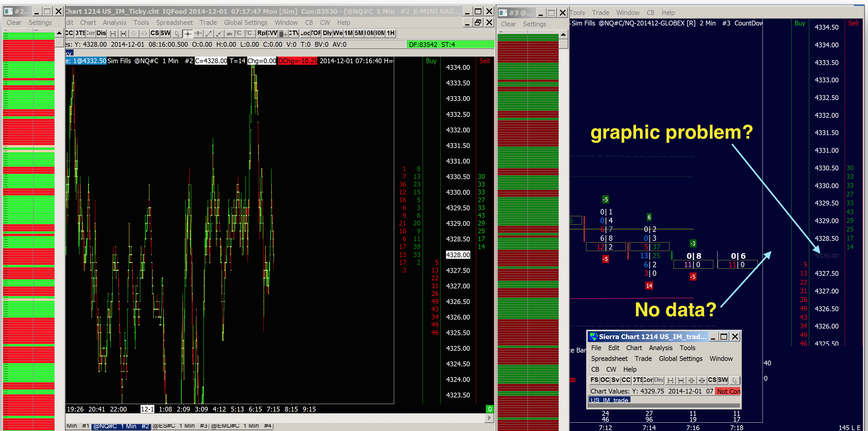The width and height of the screenshot is (868, 431).
Task: Toggle the 1H timeframe button
Action: [391, 33]
